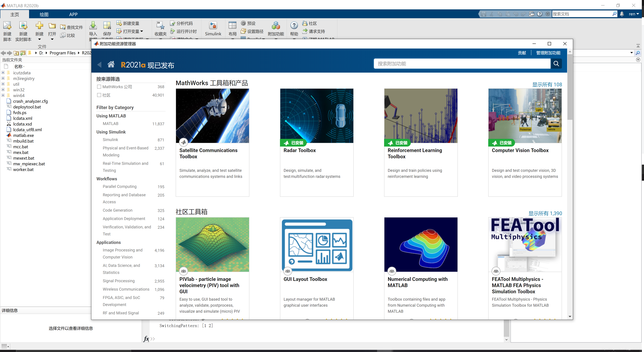
Task: Check the MathWorks 公司 source filter
Action: [x=99, y=86]
